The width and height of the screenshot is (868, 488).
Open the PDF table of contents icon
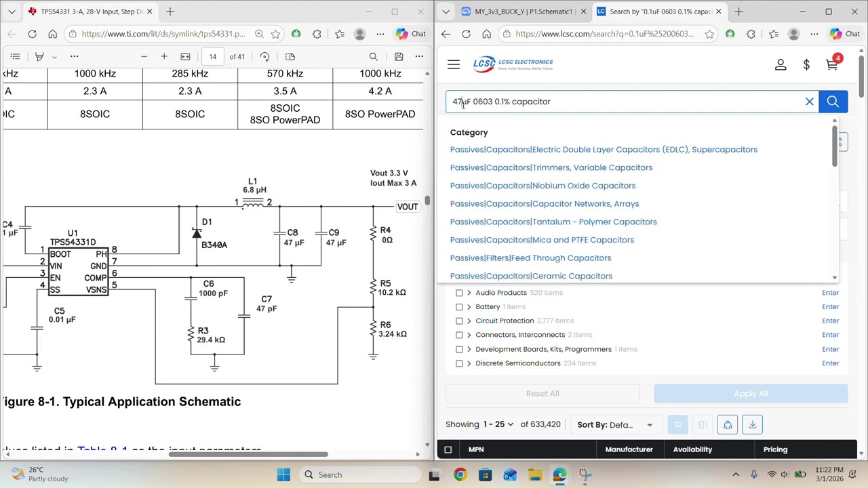(15, 56)
